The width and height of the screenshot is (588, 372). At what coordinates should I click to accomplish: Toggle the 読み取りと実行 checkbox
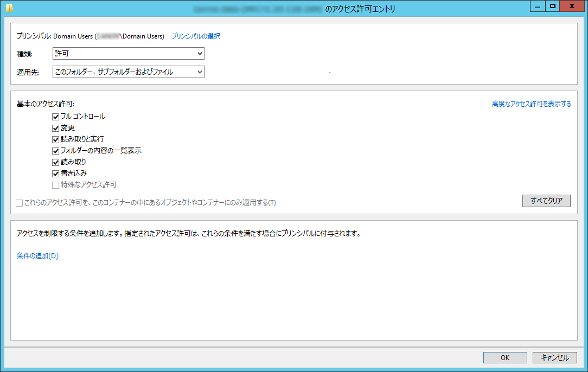[55, 139]
